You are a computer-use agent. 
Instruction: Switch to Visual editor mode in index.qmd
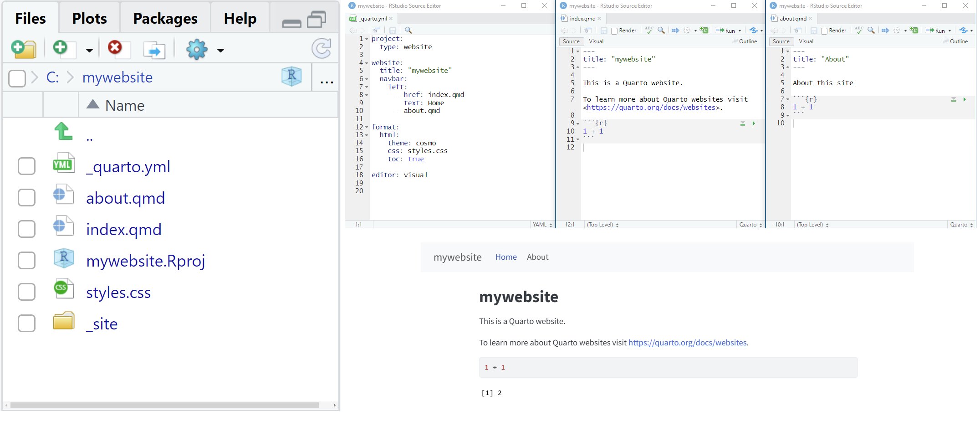click(x=596, y=41)
